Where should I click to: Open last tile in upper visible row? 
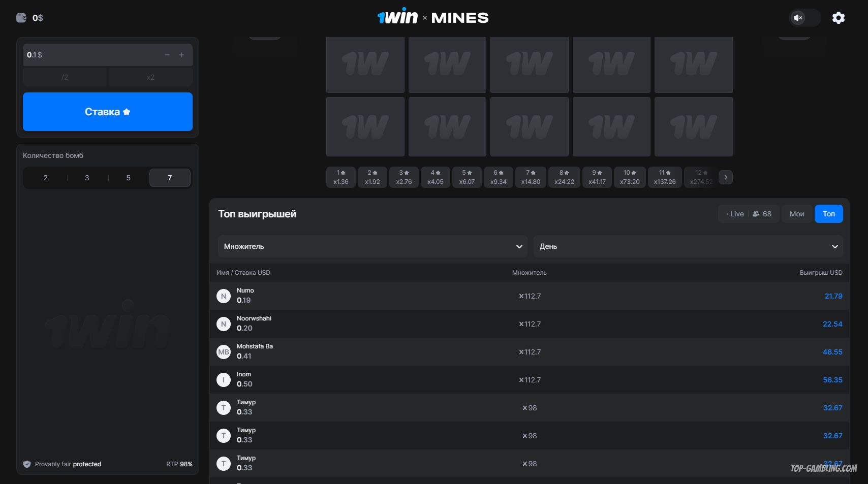(x=694, y=64)
